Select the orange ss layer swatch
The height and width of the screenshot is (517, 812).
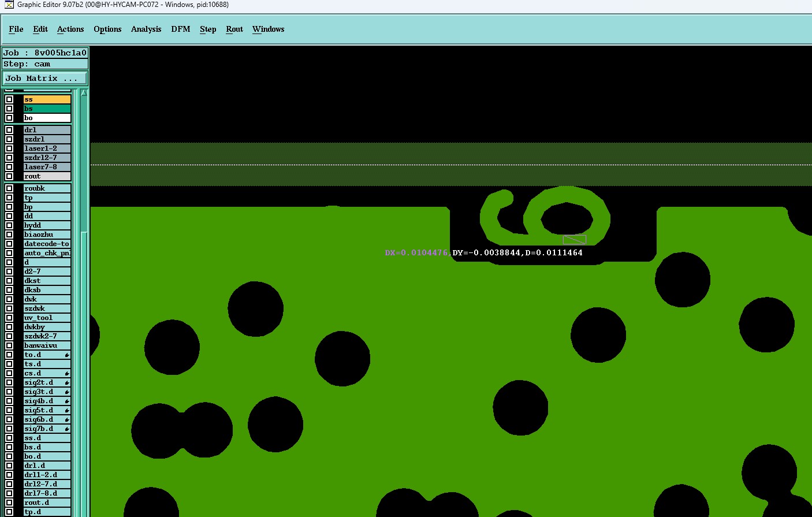[x=47, y=99]
